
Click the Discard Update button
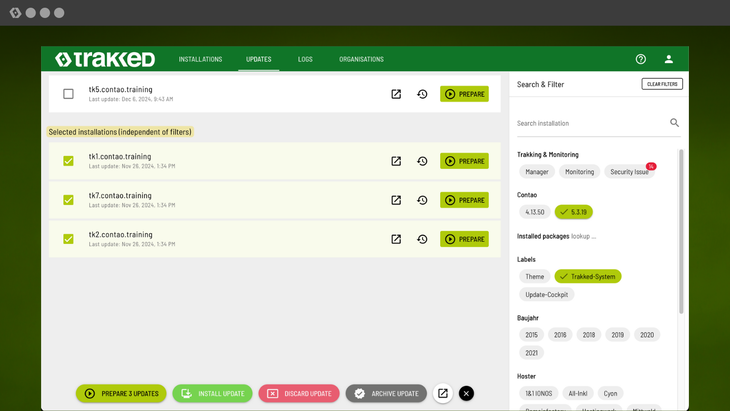tap(299, 394)
